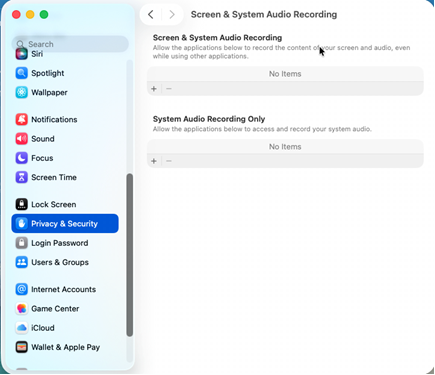Open the Lock Screen icon
This screenshot has width=435, height=375.
tap(22, 204)
